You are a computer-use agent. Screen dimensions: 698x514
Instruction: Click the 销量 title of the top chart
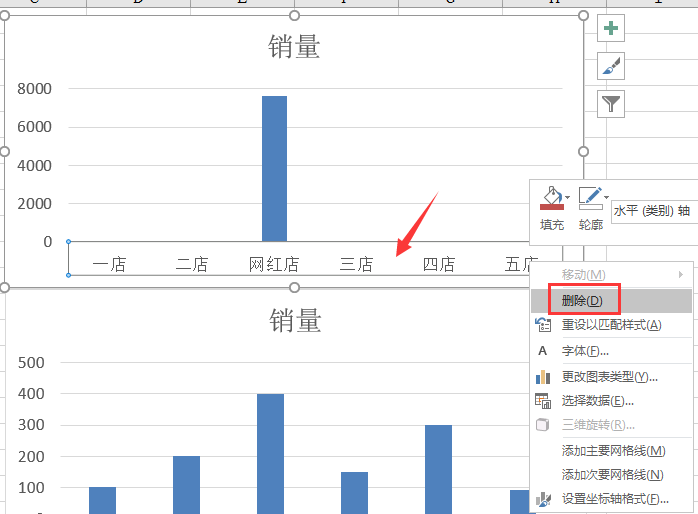point(294,46)
